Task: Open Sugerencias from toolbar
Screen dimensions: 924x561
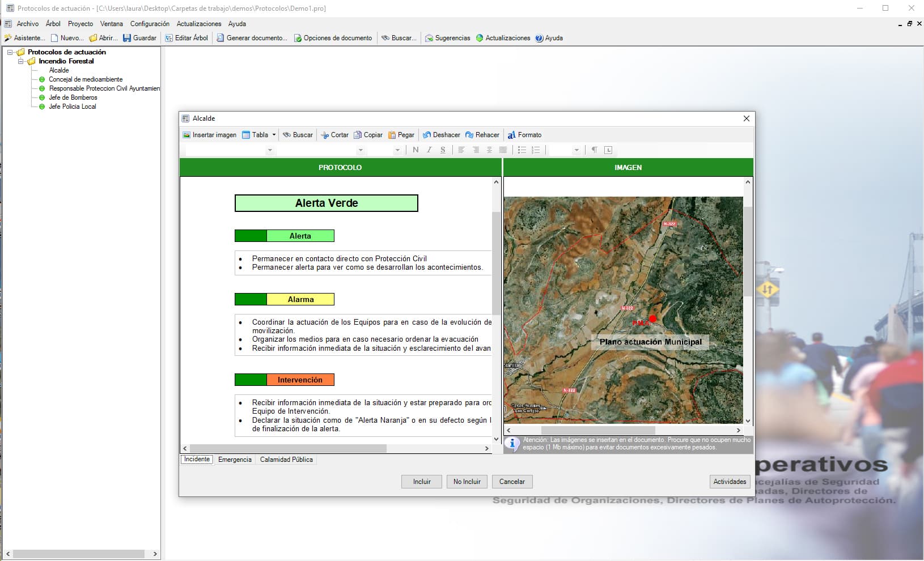Action: (448, 38)
